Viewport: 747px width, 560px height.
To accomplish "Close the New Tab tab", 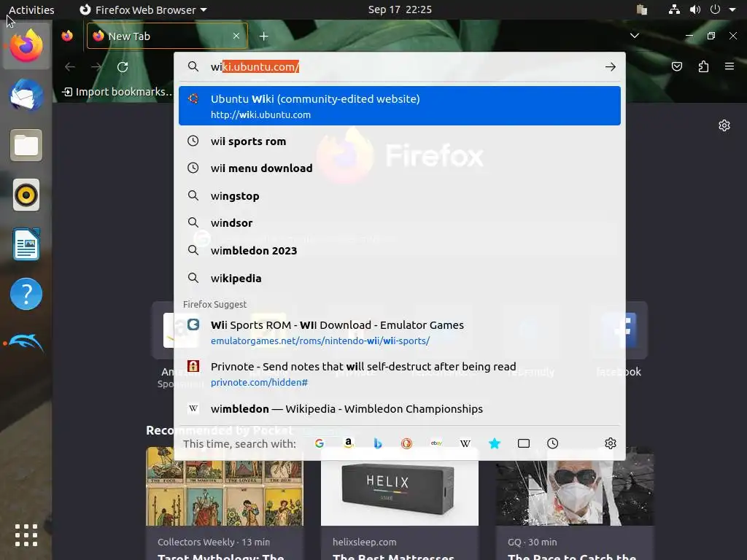I will (x=236, y=36).
